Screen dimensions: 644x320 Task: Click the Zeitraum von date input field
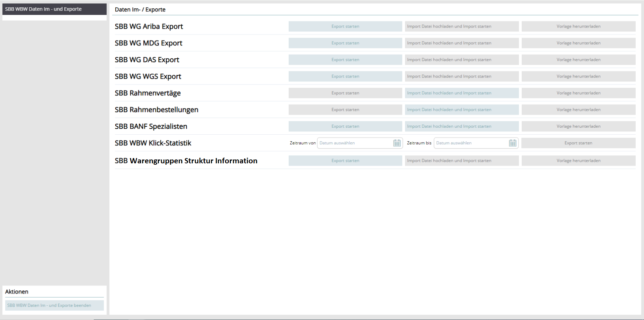click(x=355, y=143)
